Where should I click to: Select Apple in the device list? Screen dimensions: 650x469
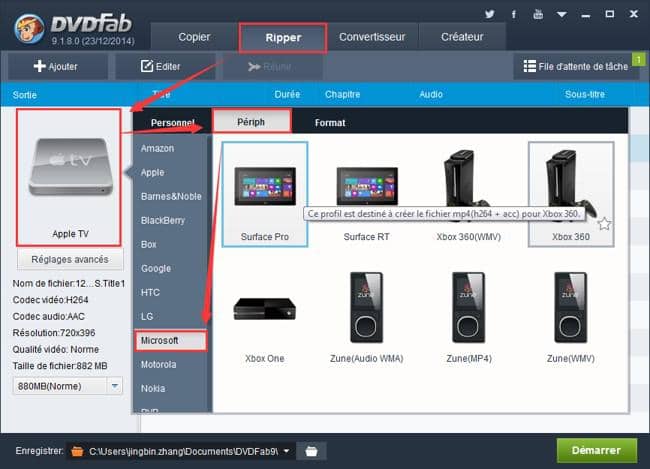[x=153, y=173]
